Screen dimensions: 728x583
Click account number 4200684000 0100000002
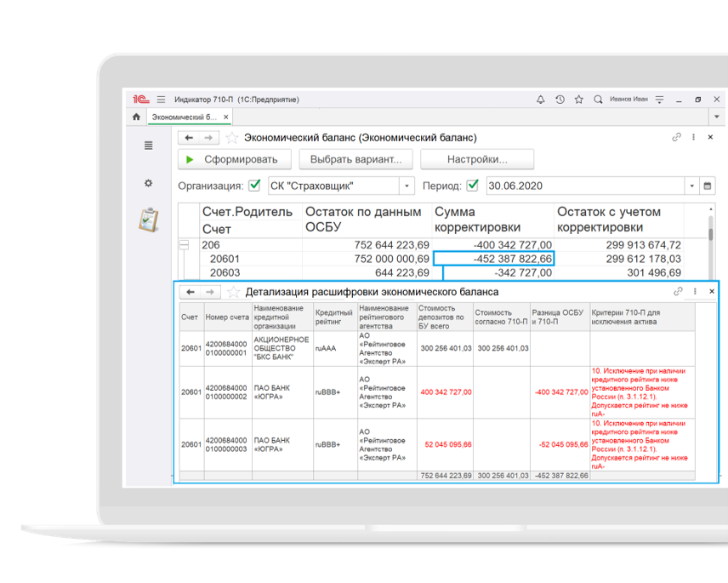228,392
